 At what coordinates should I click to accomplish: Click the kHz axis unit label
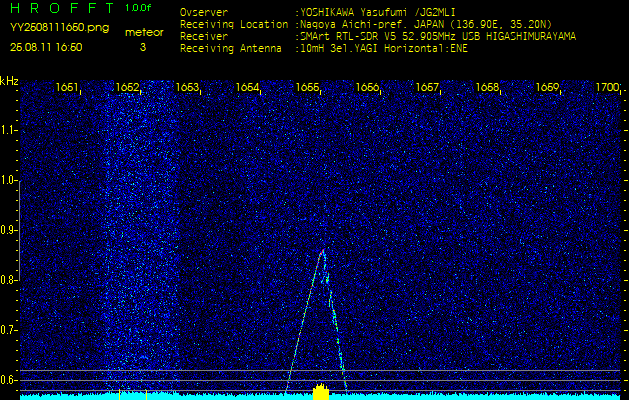(x=9, y=81)
